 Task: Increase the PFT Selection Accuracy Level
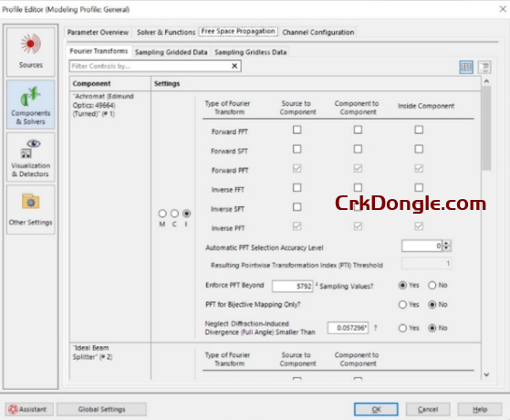pos(447,243)
